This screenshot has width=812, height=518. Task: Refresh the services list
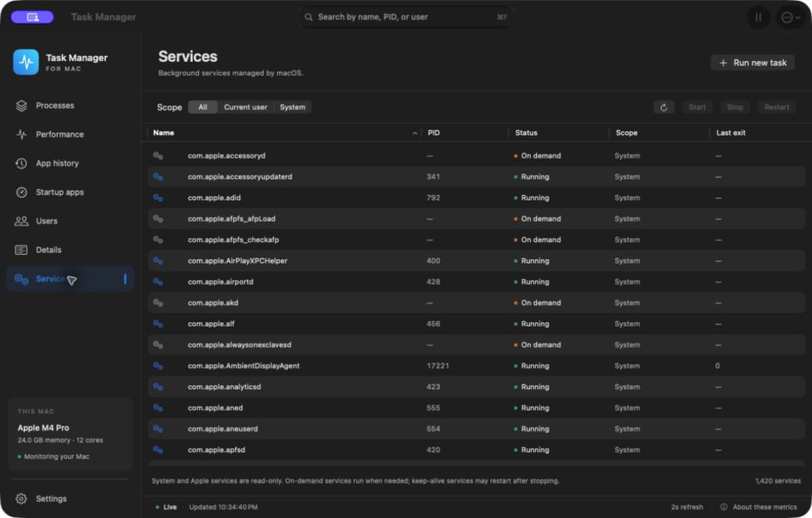(664, 107)
